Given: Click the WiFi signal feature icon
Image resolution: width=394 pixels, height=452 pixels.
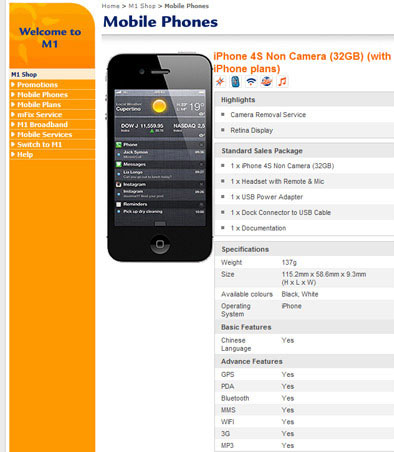Looking at the screenshot, I should tap(251, 81).
